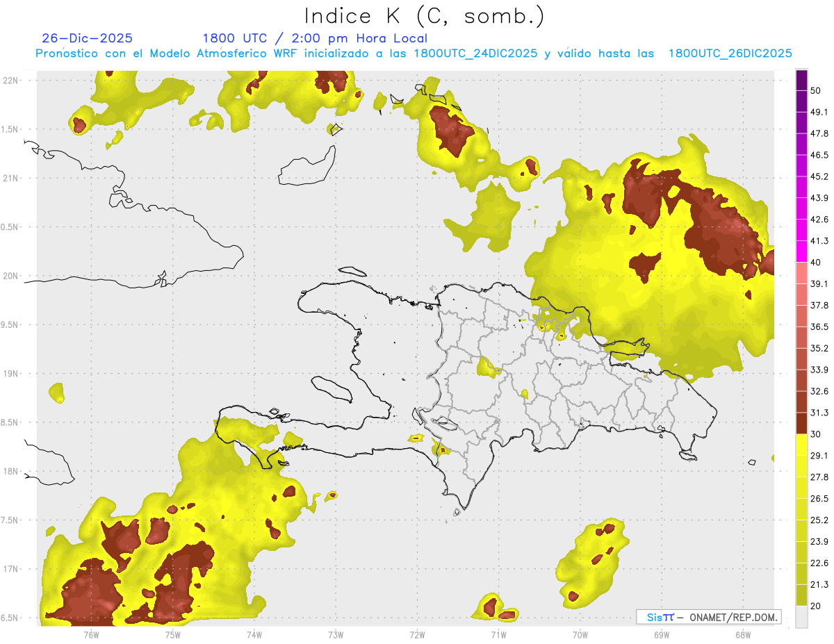Click the 'Indice K (C, somb.)' map title
Image resolution: width=834 pixels, height=644 pixels.
pos(423,16)
